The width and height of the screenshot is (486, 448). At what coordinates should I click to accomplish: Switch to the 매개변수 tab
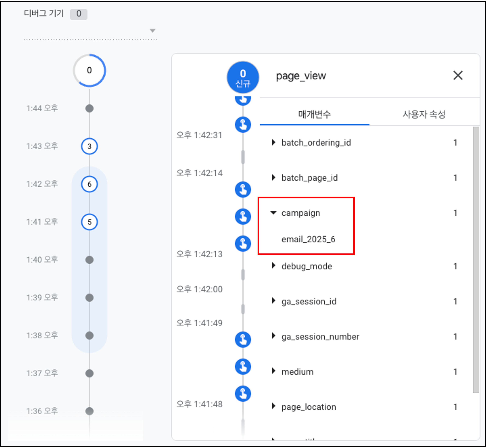pos(315,114)
